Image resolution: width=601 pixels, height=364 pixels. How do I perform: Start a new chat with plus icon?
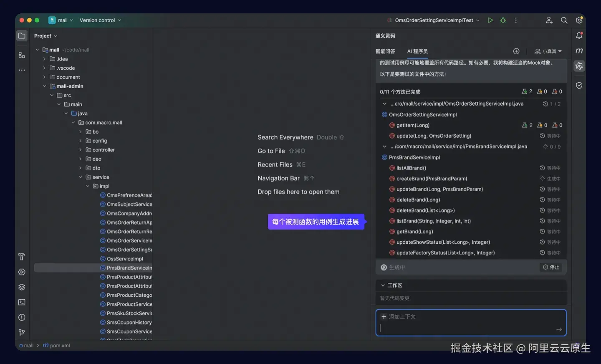pyautogui.click(x=516, y=51)
